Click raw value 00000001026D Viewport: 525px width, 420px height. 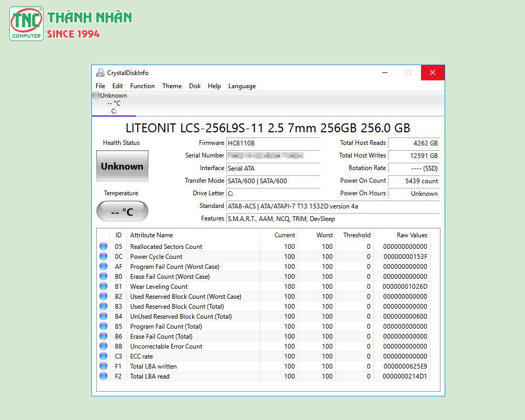405,287
